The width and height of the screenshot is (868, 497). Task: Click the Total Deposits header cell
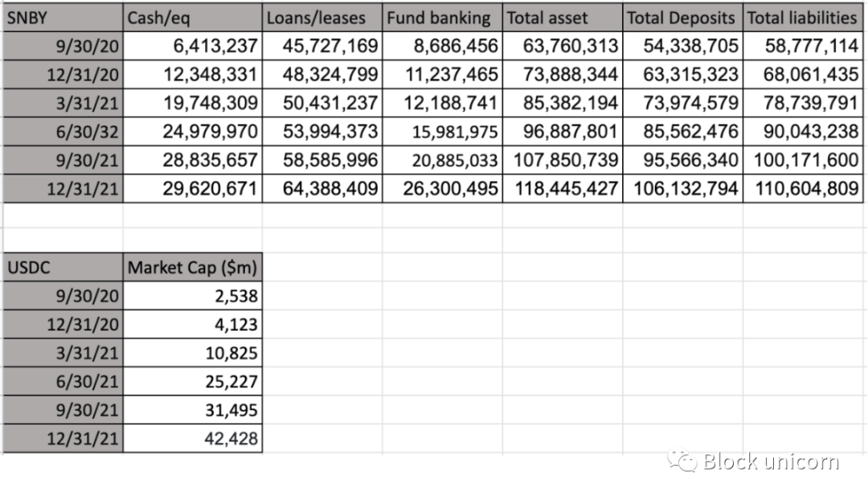tap(682, 18)
